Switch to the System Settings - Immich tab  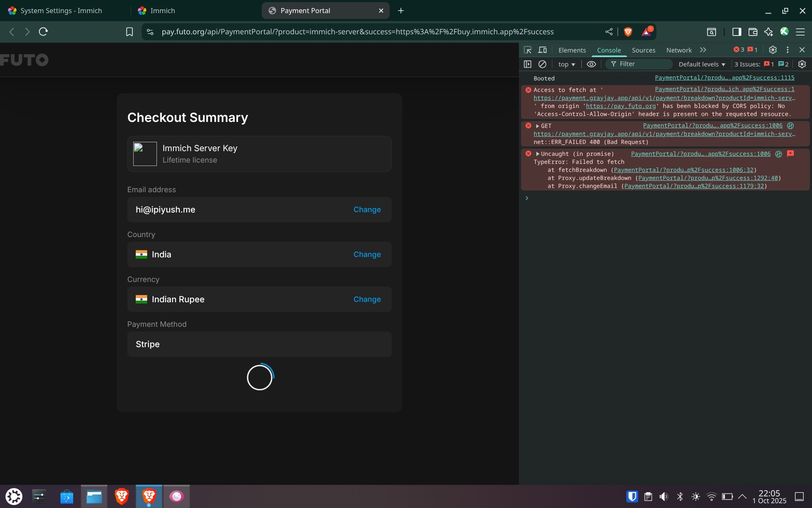pyautogui.click(x=61, y=11)
